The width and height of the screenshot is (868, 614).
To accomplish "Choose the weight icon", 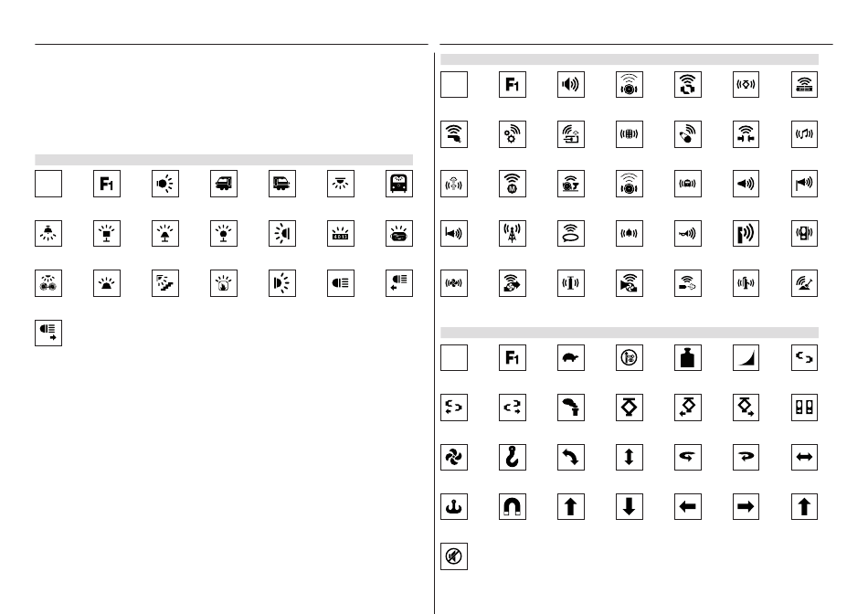I will [x=687, y=357].
